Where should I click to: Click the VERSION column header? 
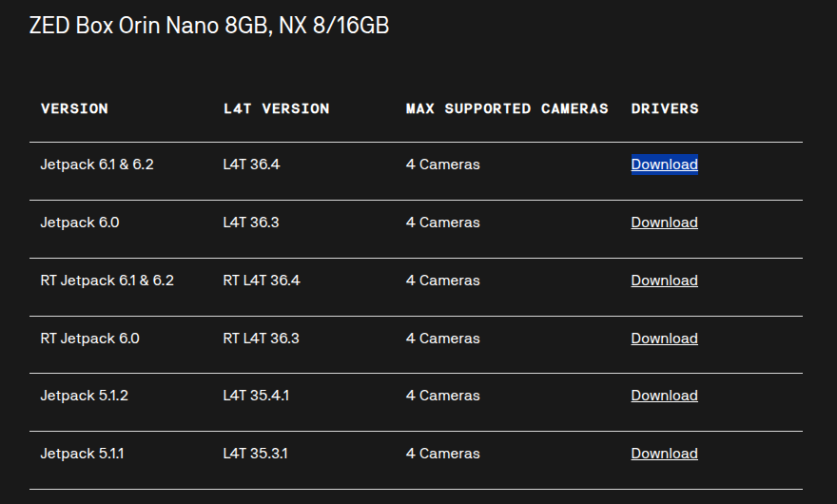[74, 108]
